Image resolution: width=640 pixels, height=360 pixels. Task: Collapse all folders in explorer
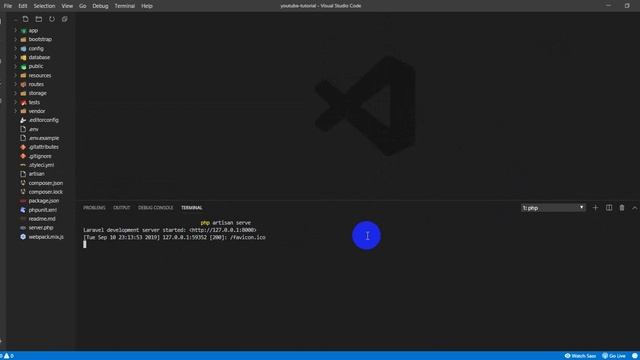tap(64, 19)
